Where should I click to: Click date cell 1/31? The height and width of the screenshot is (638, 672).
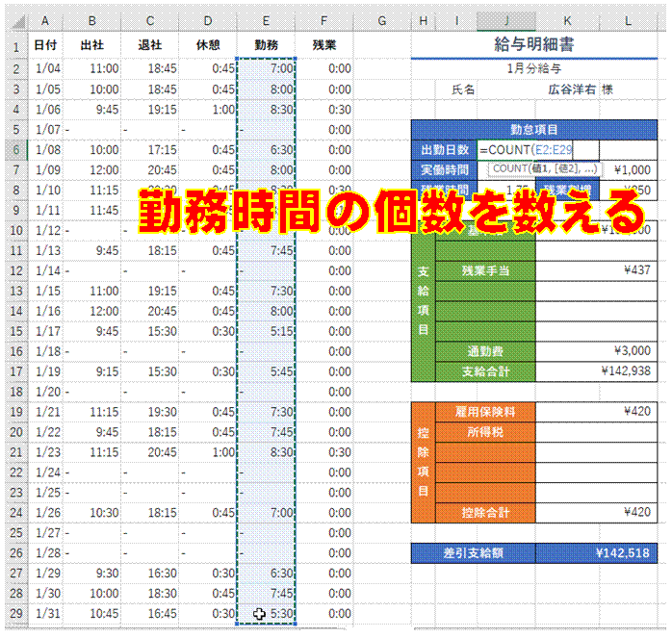click(45, 613)
